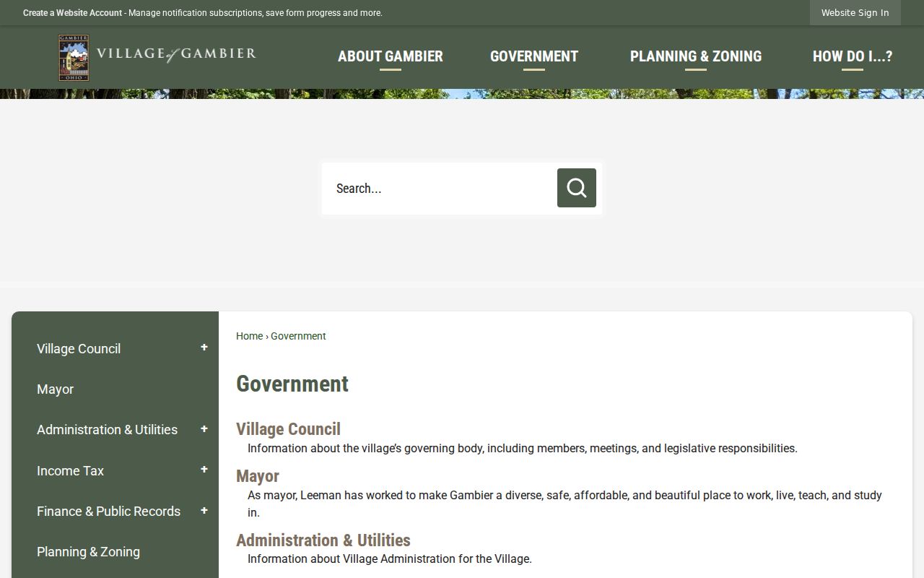924x578 pixels.
Task: Open Finance & Public Records in sidebar
Action: (x=108, y=511)
